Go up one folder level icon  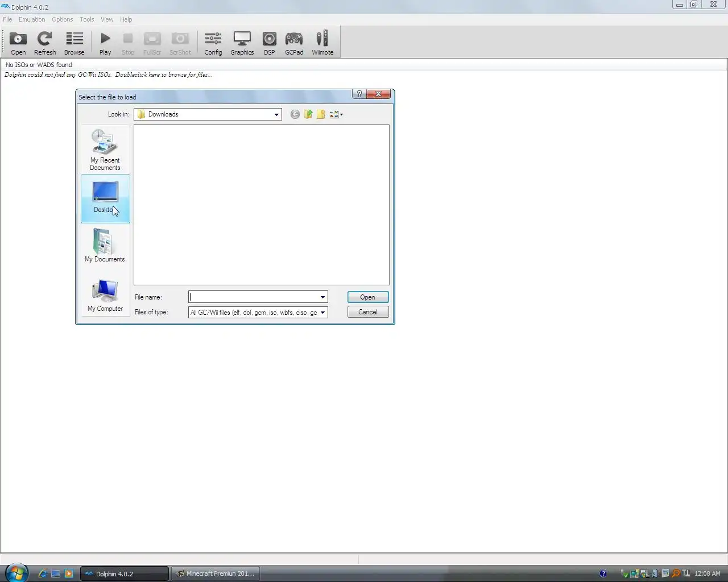pos(308,114)
